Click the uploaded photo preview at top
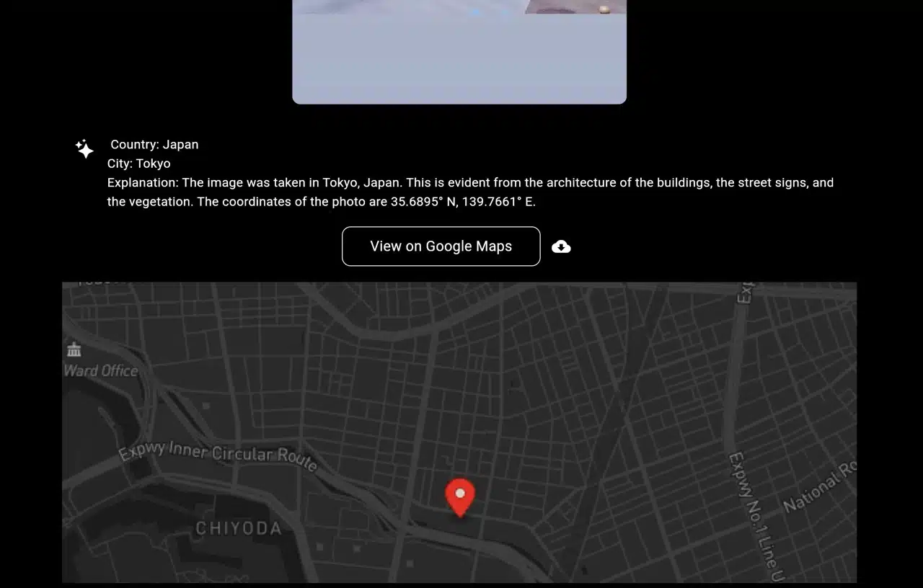This screenshot has width=923, height=588. pyautogui.click(x=459, y=52)
